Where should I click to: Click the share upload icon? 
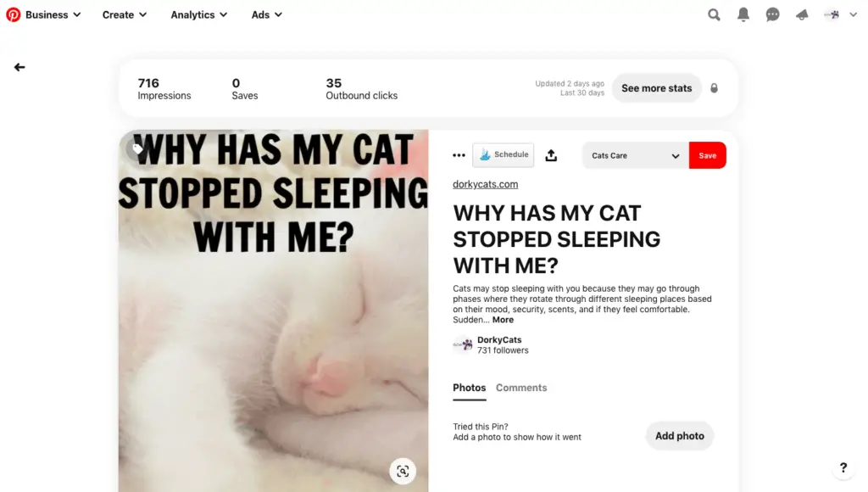pos(551,155)
